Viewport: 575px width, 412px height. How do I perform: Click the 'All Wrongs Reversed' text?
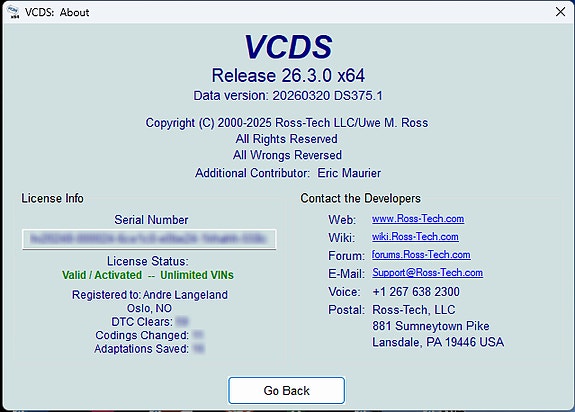pos(287,155)
